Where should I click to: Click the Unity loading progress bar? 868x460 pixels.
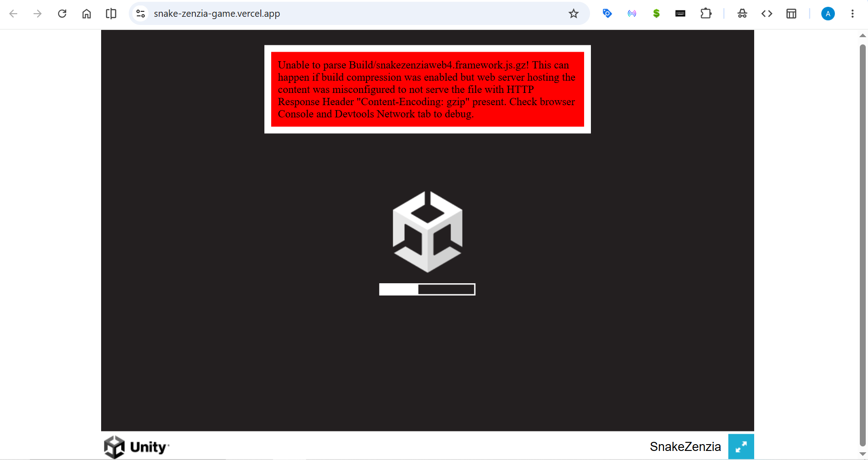pos(427,289)
